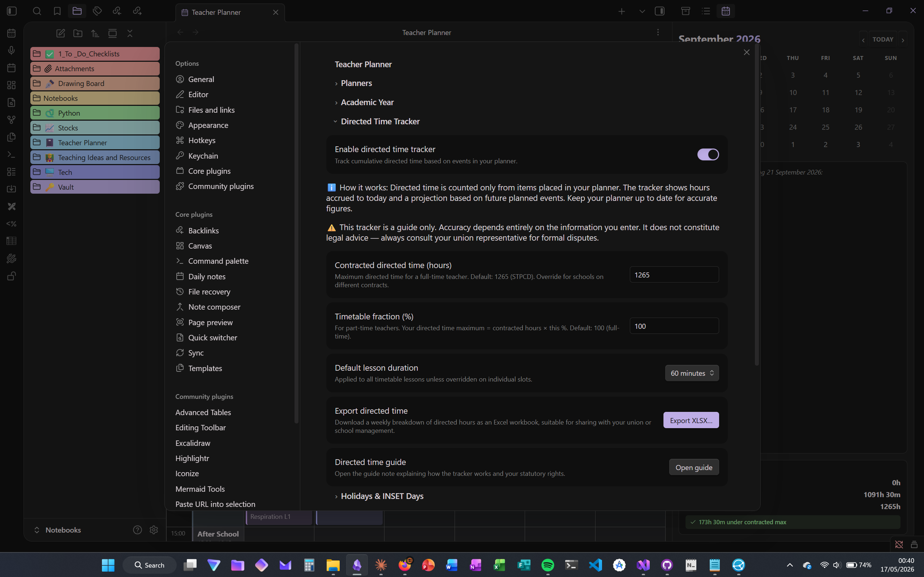Select the Vault folder
924x577 pixels.
coord(95,187)
